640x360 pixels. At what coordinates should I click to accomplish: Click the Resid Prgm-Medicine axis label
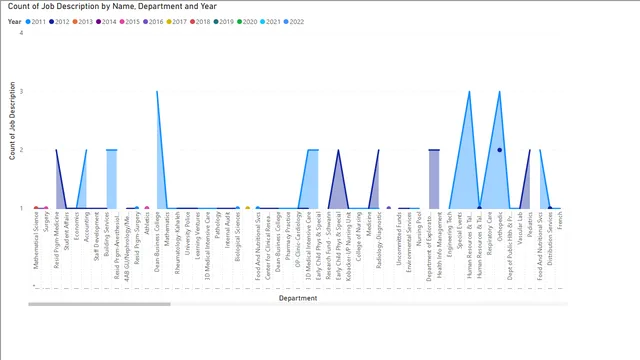56,240
